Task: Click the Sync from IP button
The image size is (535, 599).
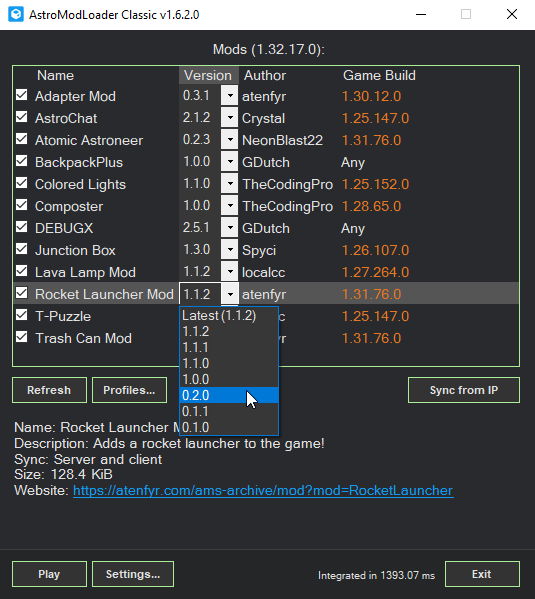Action: coord(464,390)
